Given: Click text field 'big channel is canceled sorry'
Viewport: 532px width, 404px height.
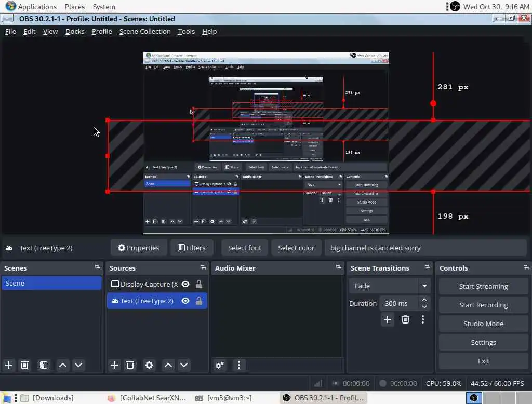Looking at the screenshot, I should 426,248.
